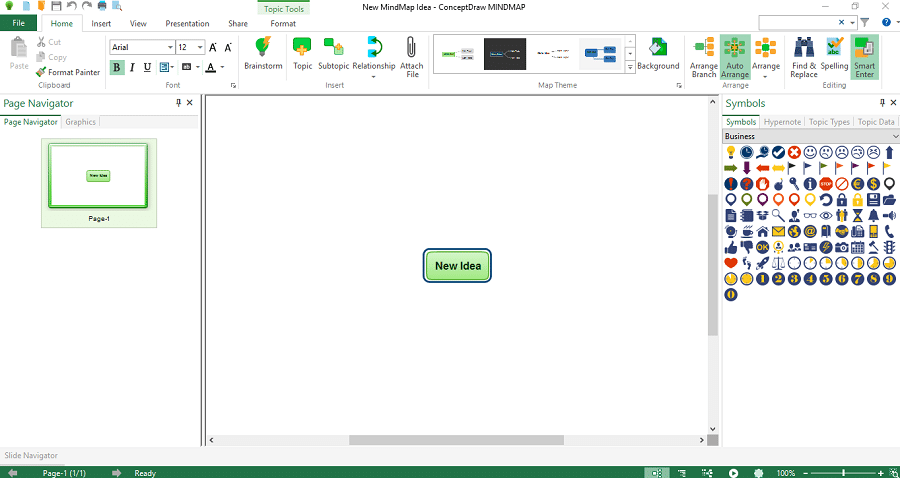Switch to the Hypernote tab

(782, 122)
